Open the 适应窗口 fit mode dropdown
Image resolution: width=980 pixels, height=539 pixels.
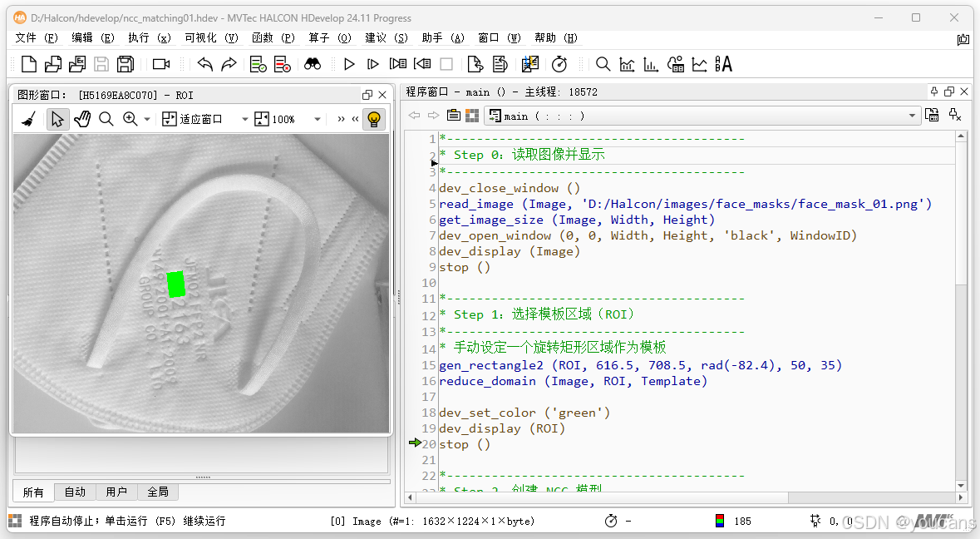point(245,119)
